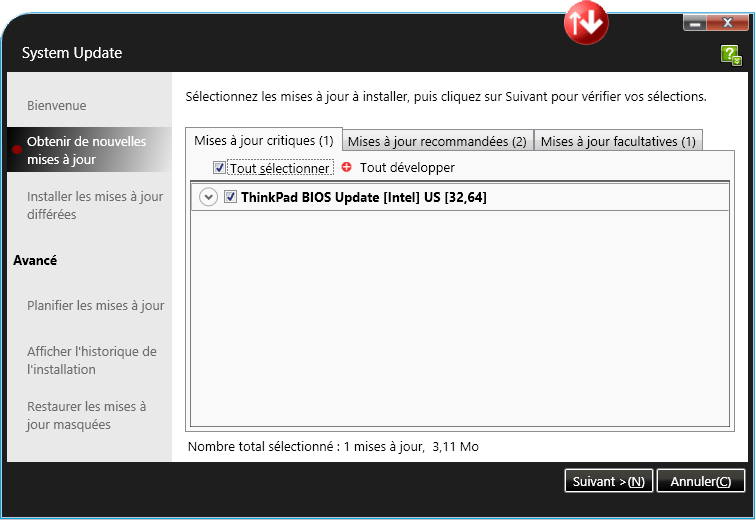This screenshot has width=755, height=520.
Task: Open Planifier les mises à jour
Action: coord(96,306)
